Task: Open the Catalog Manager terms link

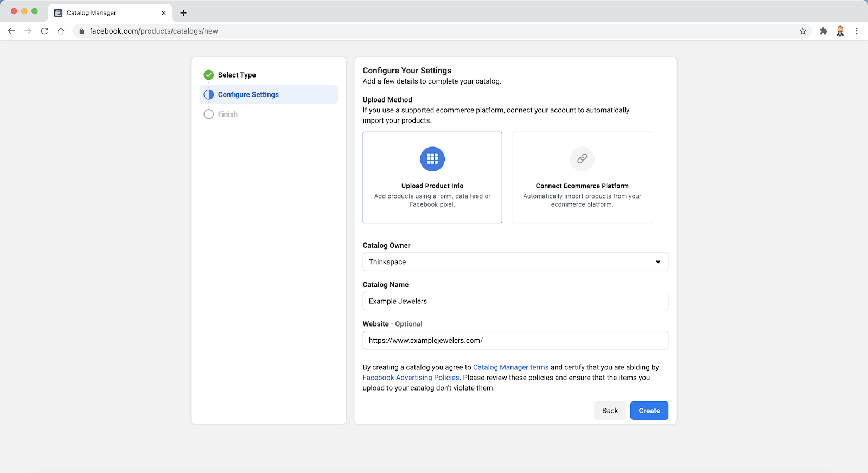Action: [x=510, y=367]
